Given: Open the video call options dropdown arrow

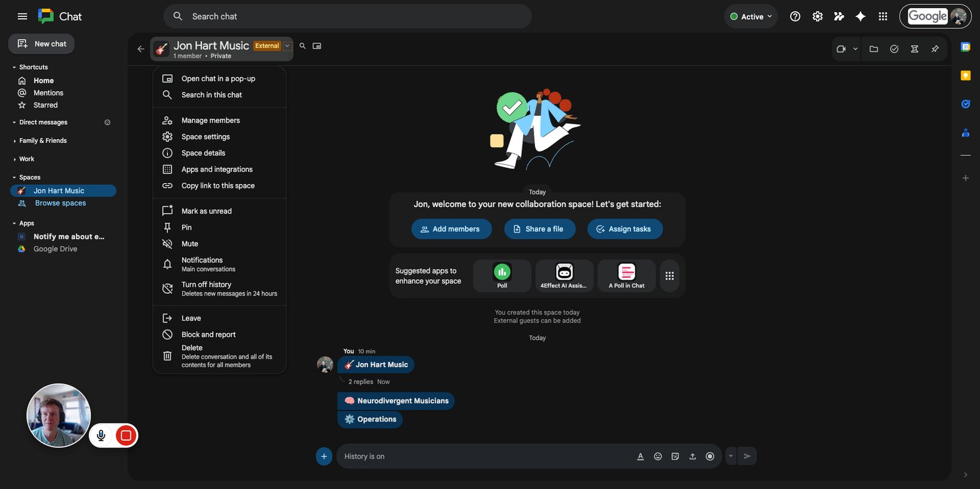Looking at the screenshot, I should pos(855,49).
